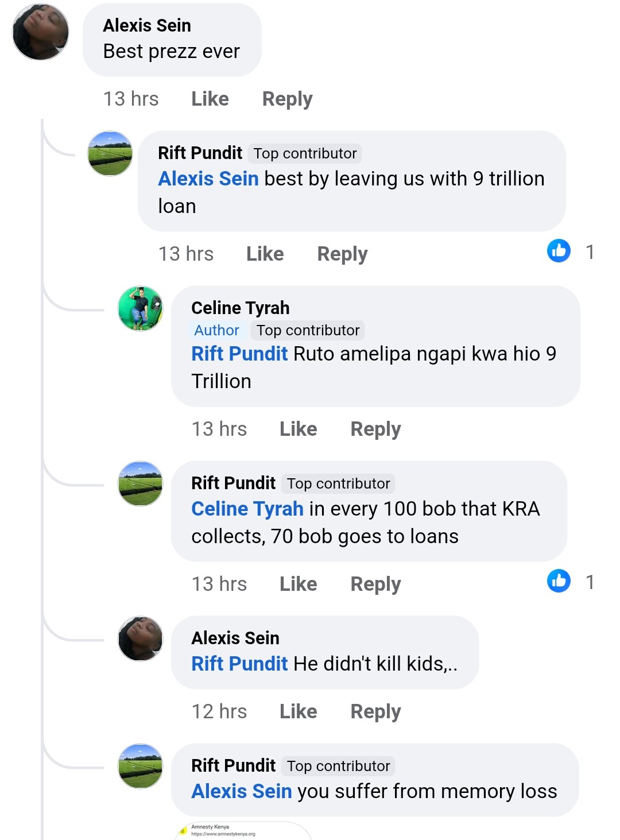Image resolution: width=620 pixels, height=840 pixels.
Task: Reply to Celine Tyrah's 9 Trillion comment
Action: (x=375, y=429)
